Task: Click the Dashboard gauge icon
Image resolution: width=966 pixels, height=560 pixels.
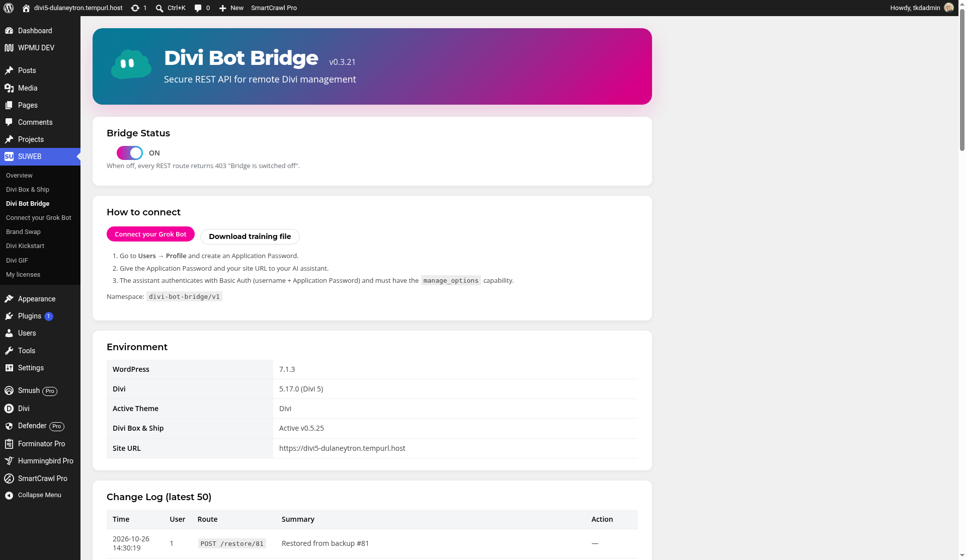Action: 9,31
